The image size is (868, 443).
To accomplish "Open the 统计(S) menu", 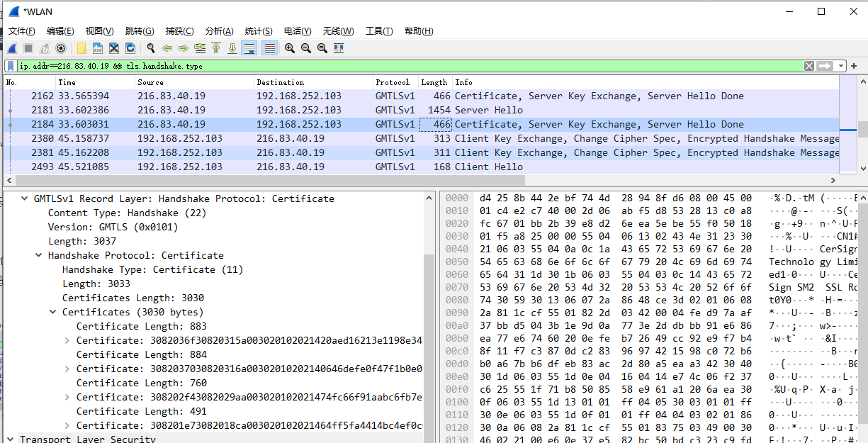I will point(258,31).
